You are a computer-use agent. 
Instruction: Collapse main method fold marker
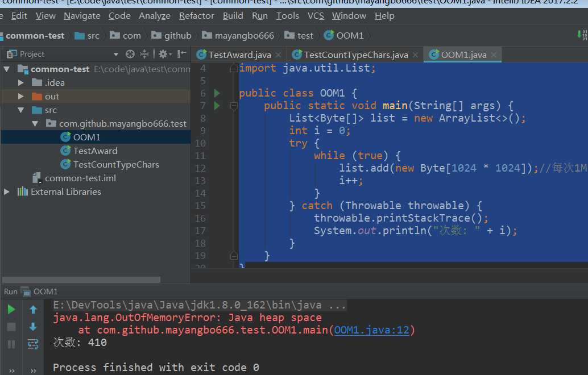tap(234, 106)
